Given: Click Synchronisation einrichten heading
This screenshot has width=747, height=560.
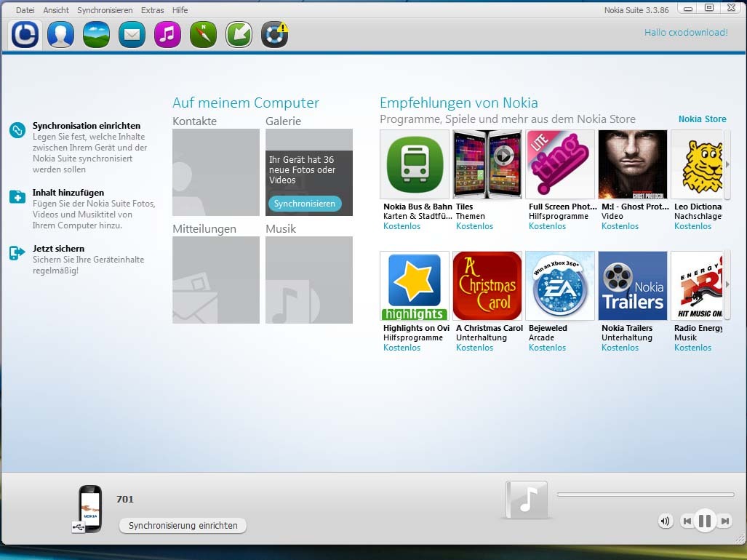Looking at the screenshot, I should (87, 126).
